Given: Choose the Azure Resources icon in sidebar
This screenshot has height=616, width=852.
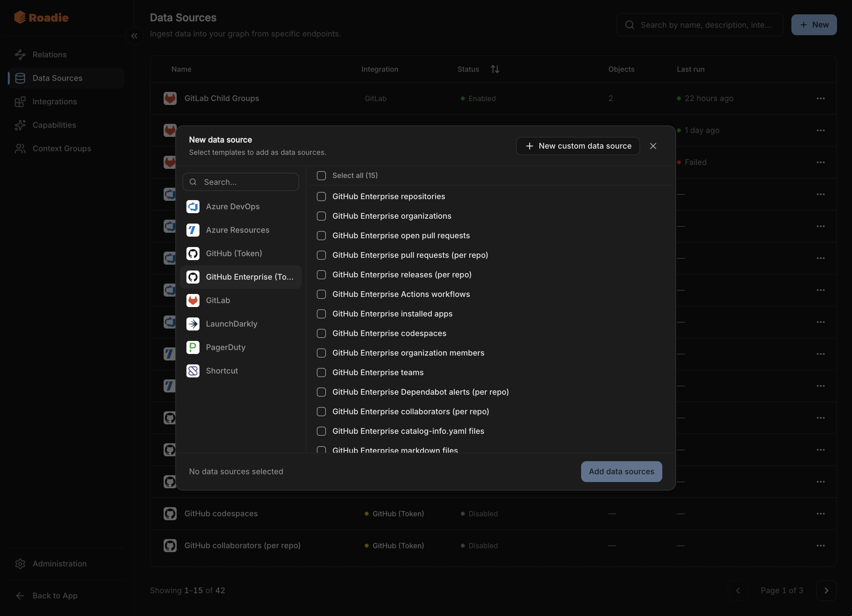Looking at the screenshot, I should coord(193,230).
